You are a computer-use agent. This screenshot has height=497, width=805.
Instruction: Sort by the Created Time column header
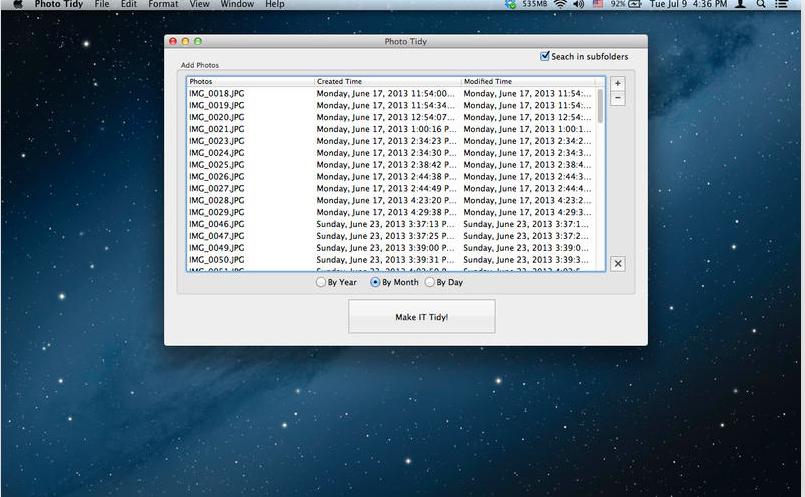tap(388, 81)
